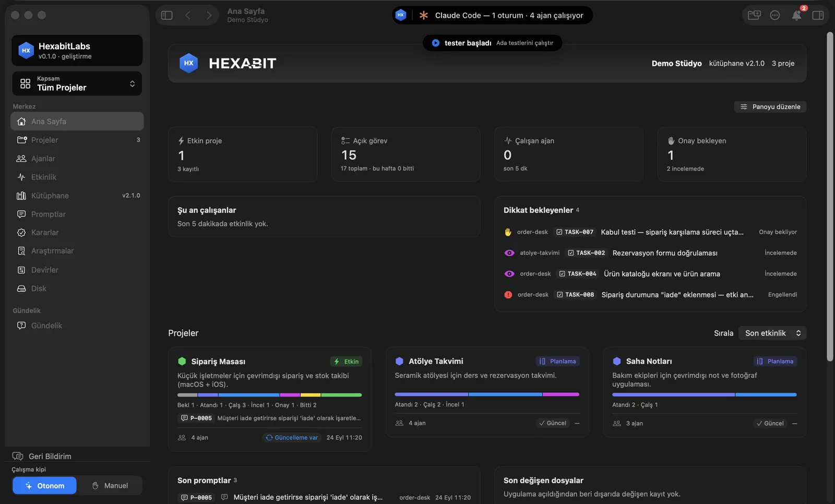This screenshot has width=835, height=504.
Task: Open Kütüphane in the sidebar
Action: 77,196
